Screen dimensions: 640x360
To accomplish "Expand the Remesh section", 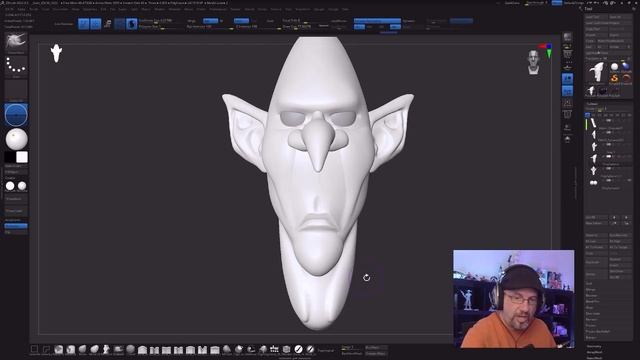I will point(591,319).
